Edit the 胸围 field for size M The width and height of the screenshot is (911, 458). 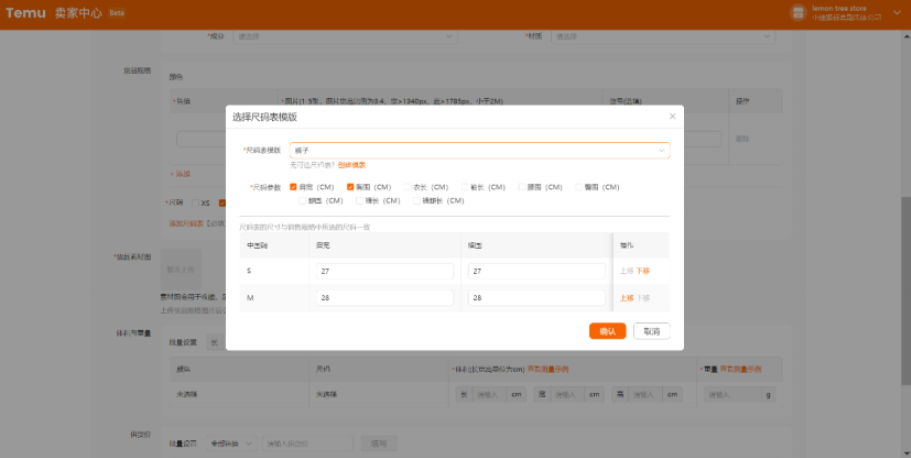pos(536,298)
